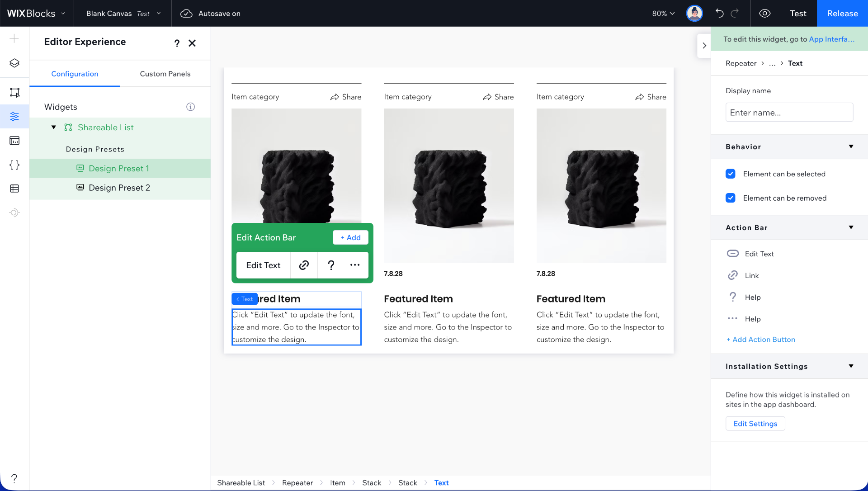The height and width of the screenshot is (491, 868).
Task: Click the Editor Experience panel help icon
Action: point(177,43)
